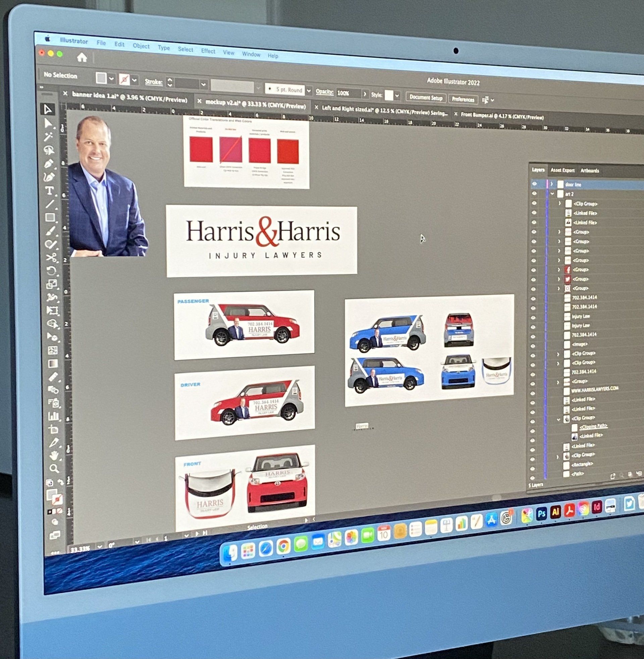Image resolution: width=644 pixels, height=659 pixels.
Task: Open the stroke weight dropdown
Action: pos(203,85)
